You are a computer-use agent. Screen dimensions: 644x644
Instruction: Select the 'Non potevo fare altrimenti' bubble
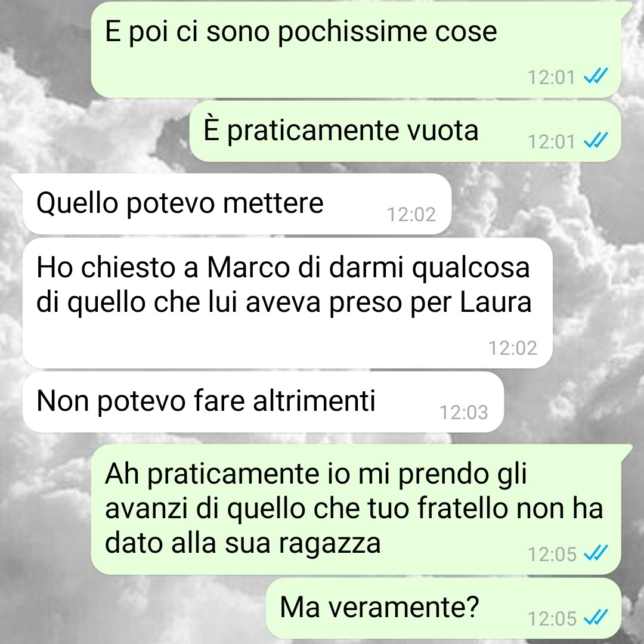[264, 402]
